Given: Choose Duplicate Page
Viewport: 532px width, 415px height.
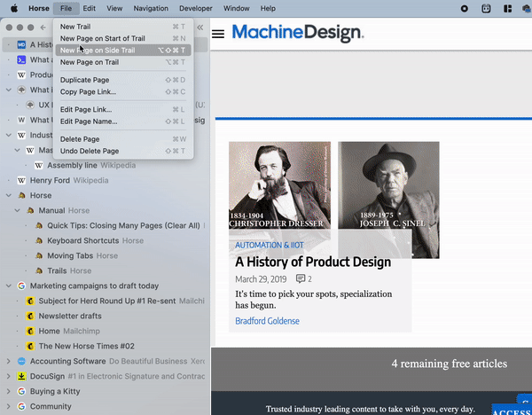Looking at the screenshot, I should click(x=123, y=80).
